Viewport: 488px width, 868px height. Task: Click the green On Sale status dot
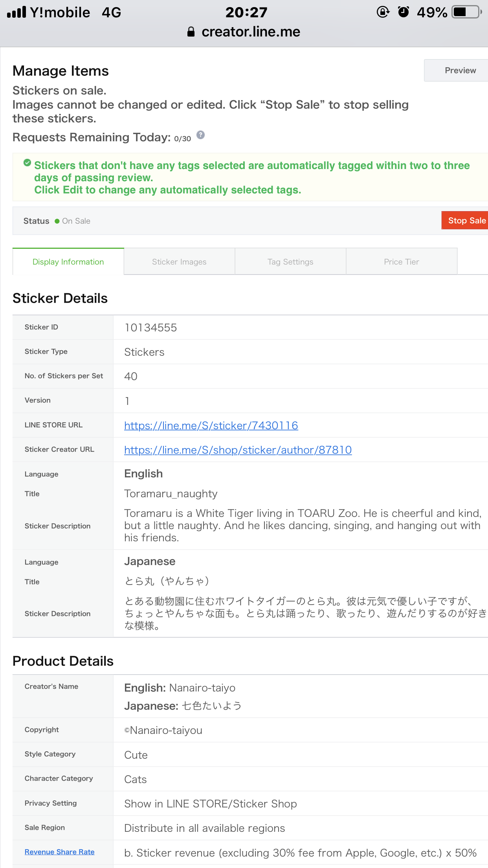point(57,221)
